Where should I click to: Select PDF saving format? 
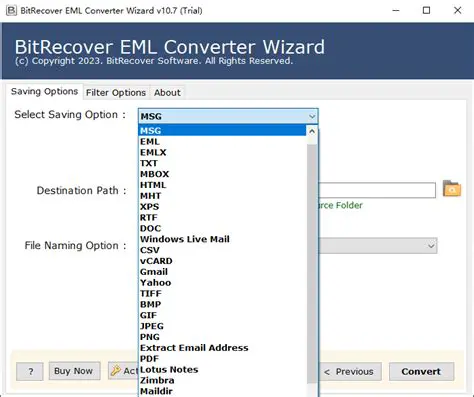(222, 359)
